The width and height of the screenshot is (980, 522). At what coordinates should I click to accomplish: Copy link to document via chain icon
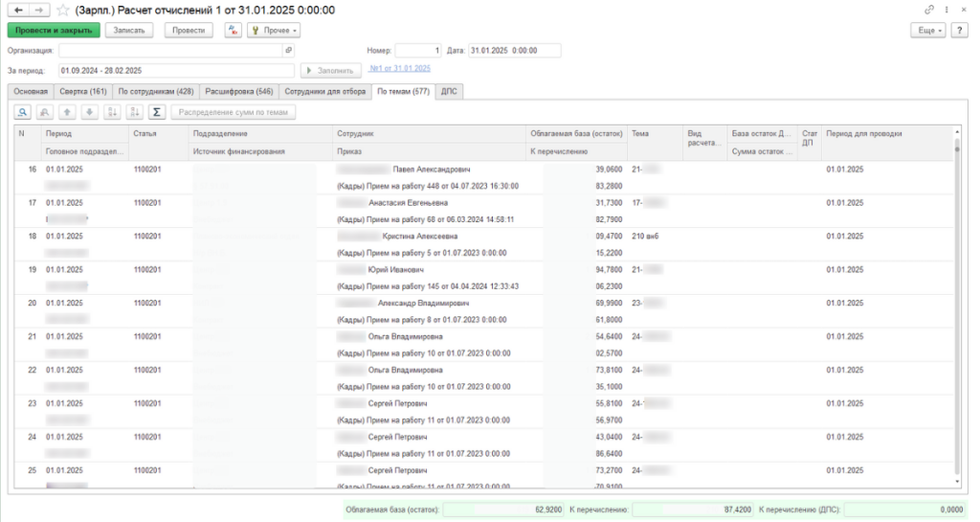(929, 10)
